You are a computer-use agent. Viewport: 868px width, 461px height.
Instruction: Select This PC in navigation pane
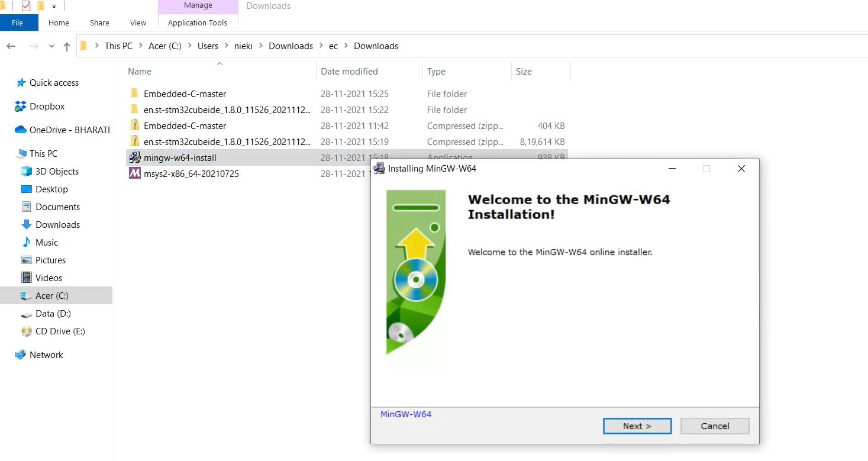point(43,154)
